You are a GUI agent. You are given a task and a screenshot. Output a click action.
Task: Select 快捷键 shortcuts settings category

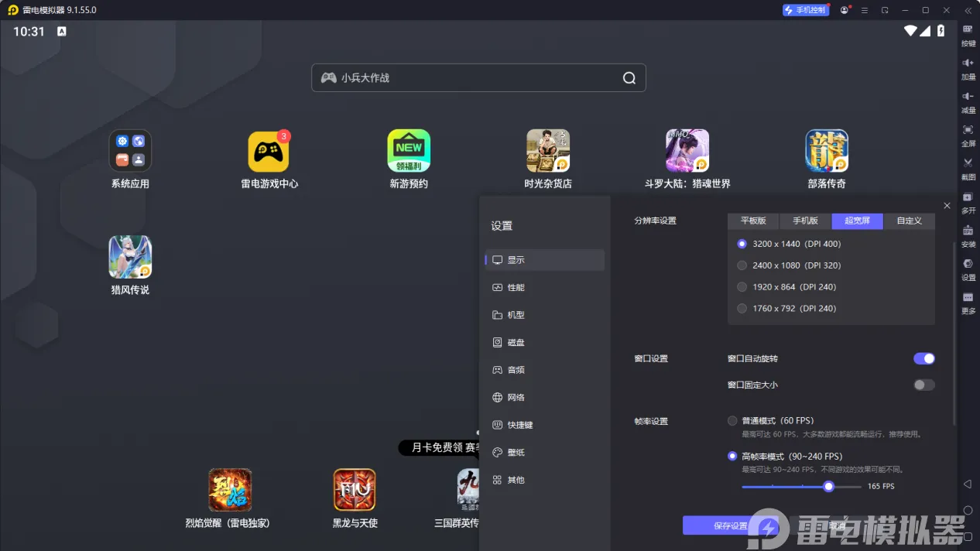pos(545,425)
